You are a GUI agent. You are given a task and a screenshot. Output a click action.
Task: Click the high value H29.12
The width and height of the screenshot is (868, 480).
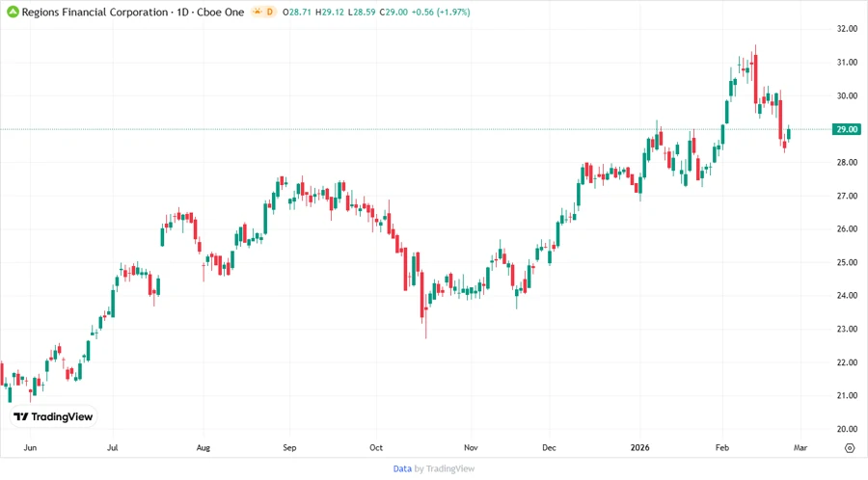[x=330, y=13]
